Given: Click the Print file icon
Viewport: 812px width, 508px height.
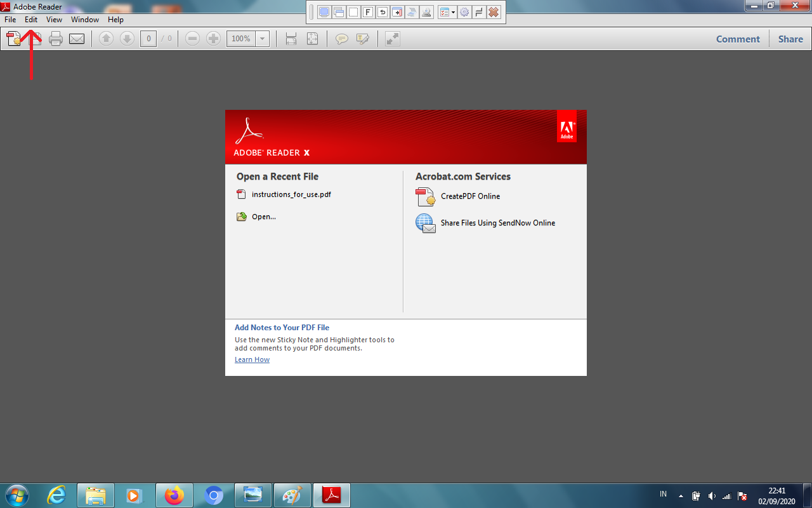Looking at the screenshot, I should [56, 39].
